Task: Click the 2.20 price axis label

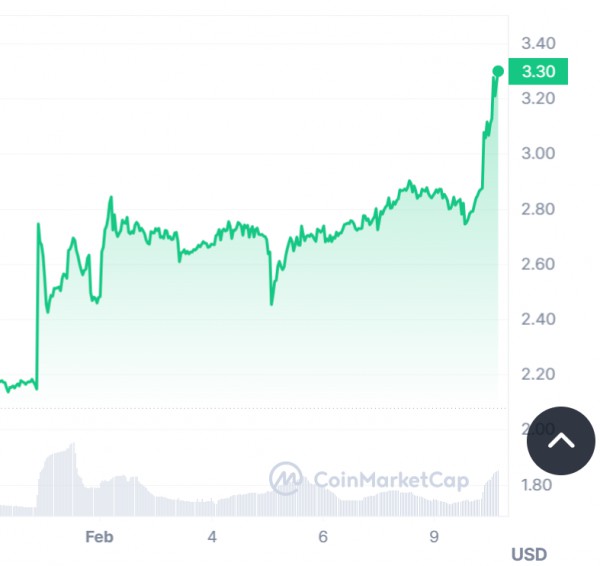Action: (538, 374)
